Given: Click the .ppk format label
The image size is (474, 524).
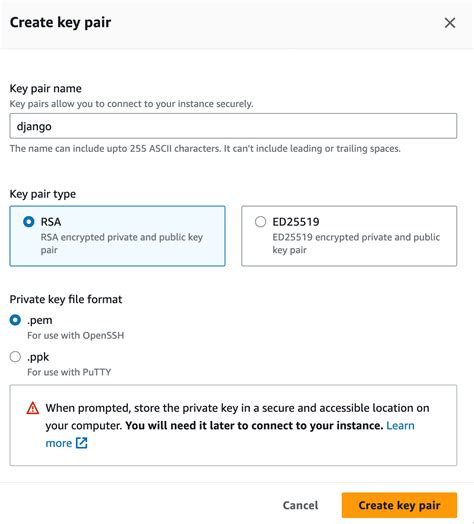Looking at the screenshot, I should pyautogui.click(x=38, y=357).
